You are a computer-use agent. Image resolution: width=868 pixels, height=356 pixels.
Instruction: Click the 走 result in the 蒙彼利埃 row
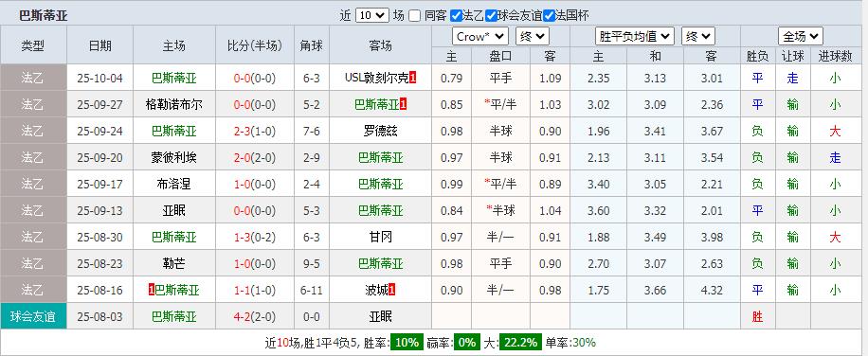click(x=836, y=157)
